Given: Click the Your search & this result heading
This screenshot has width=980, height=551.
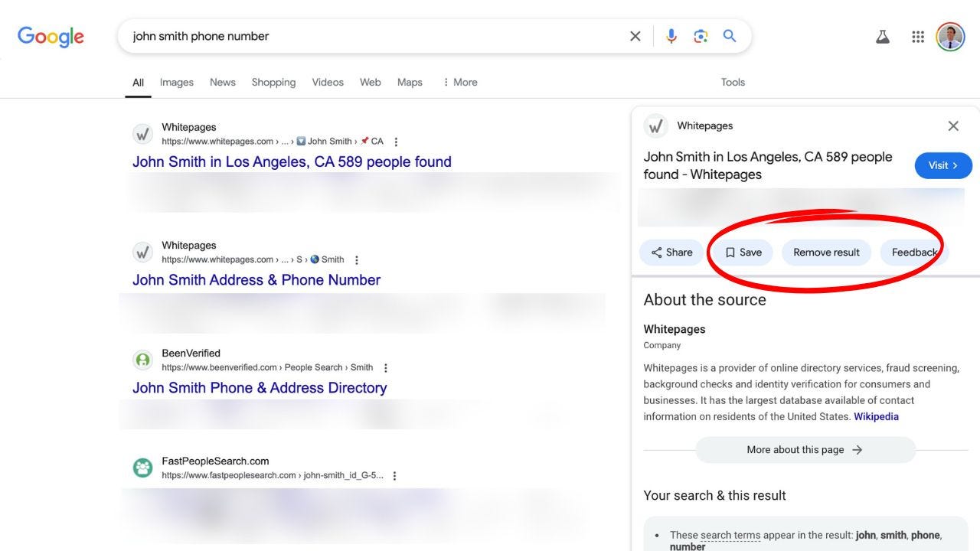Looking at the screenshot, I should pos(714,495).
